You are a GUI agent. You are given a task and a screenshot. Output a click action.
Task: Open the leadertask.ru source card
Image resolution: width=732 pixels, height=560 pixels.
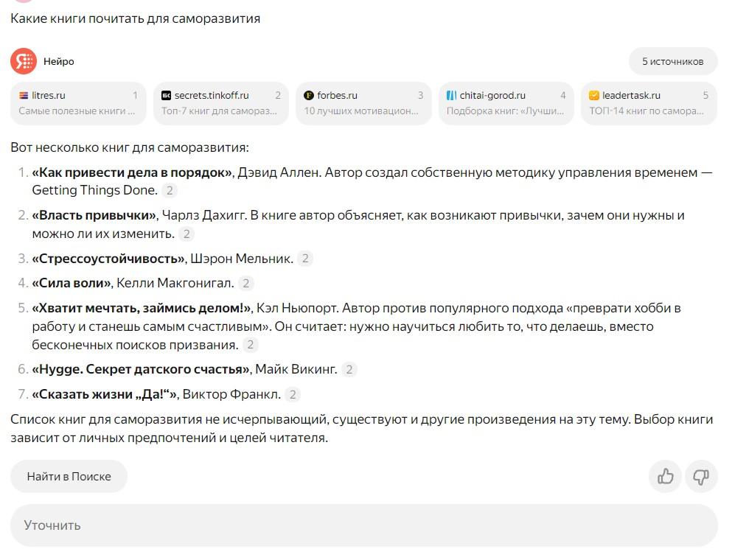point(649,103)
